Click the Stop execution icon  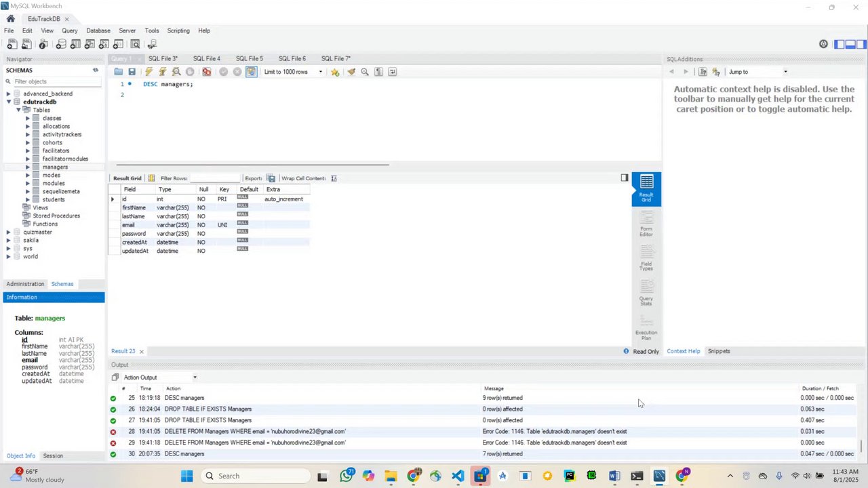tap(190, 72)
